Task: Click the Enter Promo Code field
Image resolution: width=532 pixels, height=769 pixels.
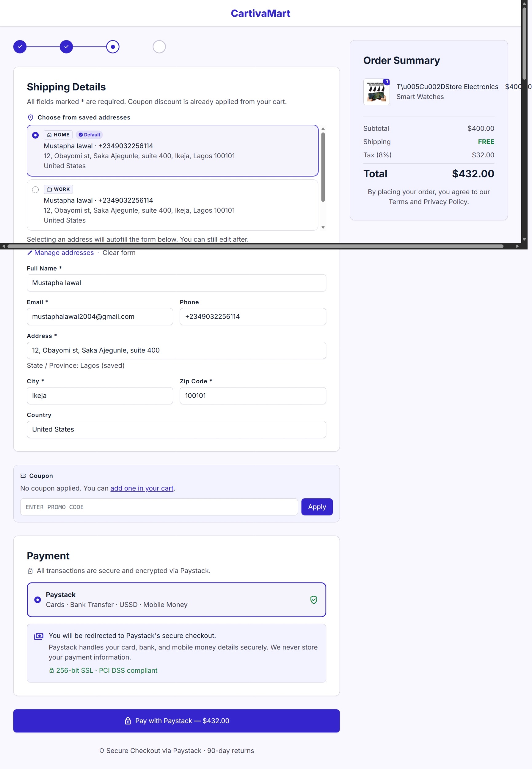Action: pyautogui.click(x=159, y=507)
